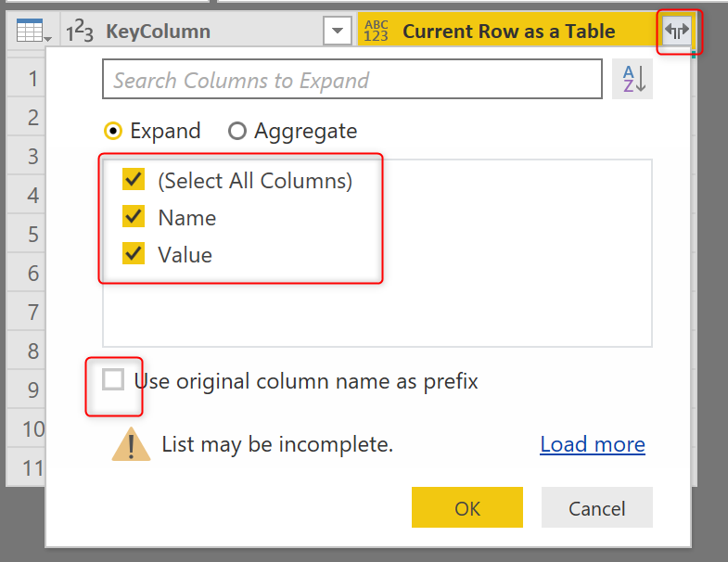
Task: Open the KeyColumn filter dropdown arrow
Action: (x=336, y=32)
